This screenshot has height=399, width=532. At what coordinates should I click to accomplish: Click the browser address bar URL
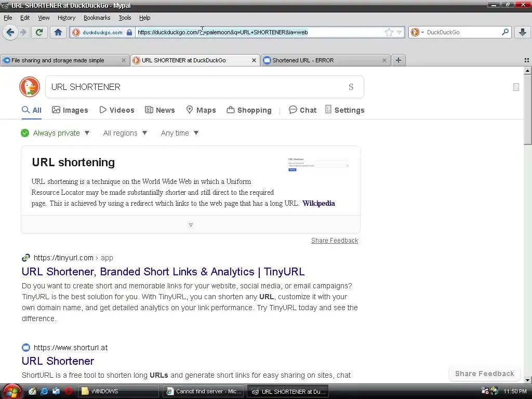coord(222,32)
